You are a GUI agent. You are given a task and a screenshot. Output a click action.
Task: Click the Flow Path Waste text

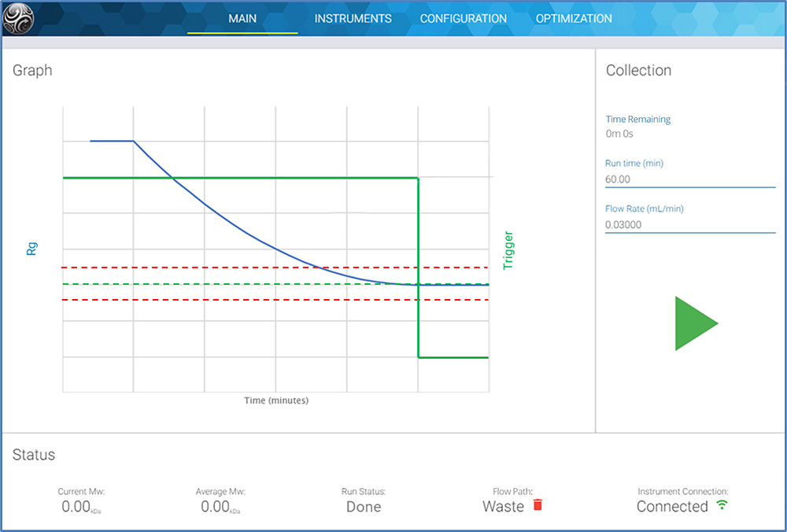(503, 507)
